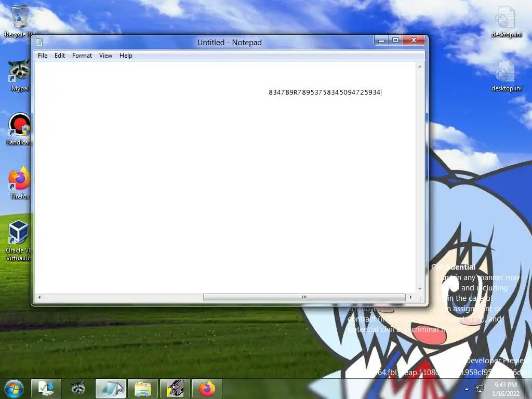This screenshot has width=532, height=399.
Task: Open the View menu in Notepad
Action: tap(105, 56)
